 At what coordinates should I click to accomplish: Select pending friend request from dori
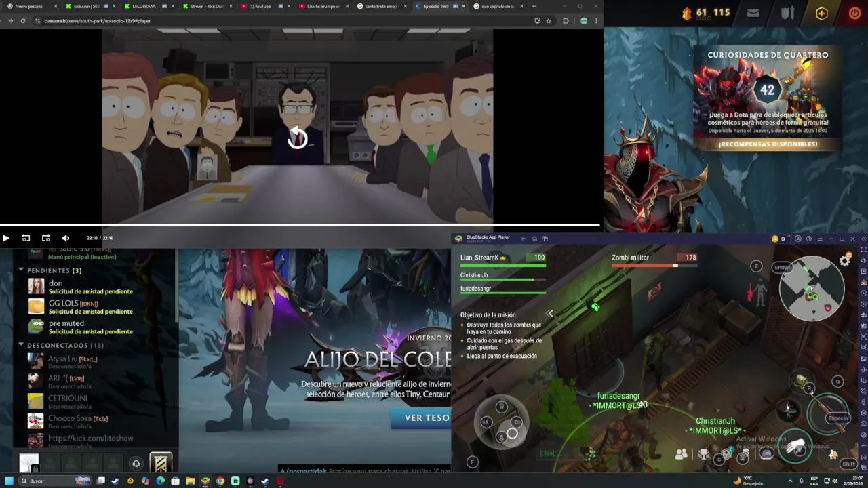95,287
